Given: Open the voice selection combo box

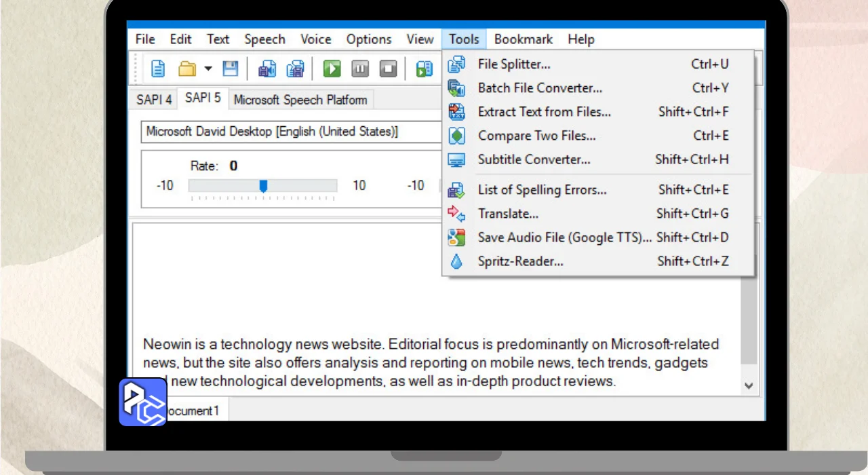Looking at the screenshot, I should pyautogui.click(x=292, y=132).
